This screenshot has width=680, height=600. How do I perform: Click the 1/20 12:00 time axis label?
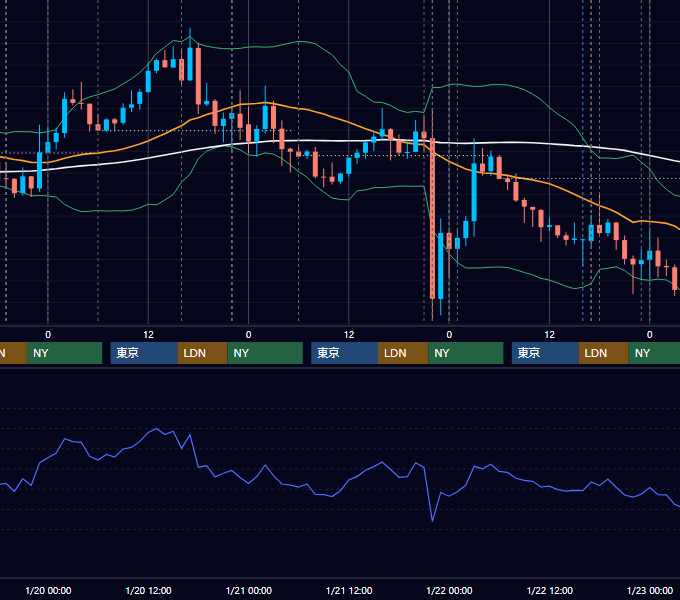coord(148,590)
